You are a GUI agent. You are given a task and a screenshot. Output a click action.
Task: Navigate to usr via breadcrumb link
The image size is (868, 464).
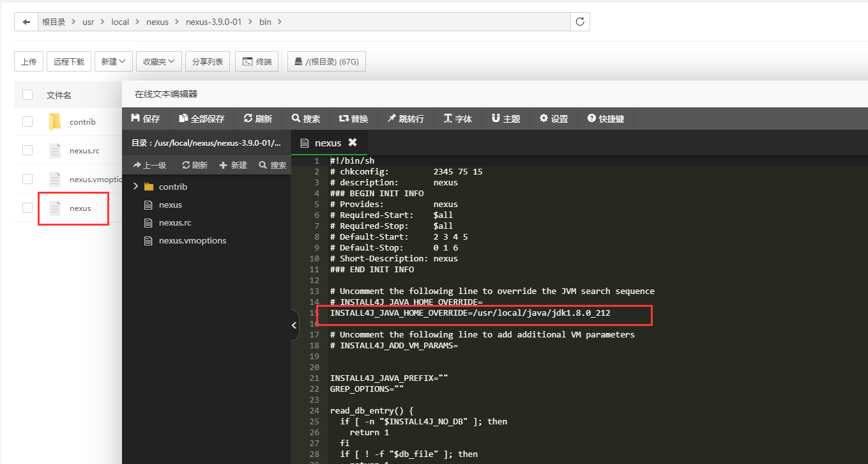tap(88, 21)
